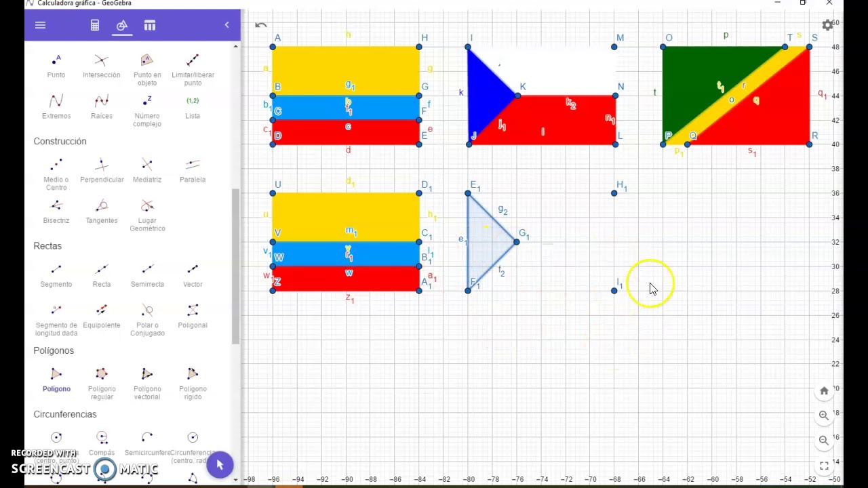
Task: Enter fullscreen mode
Action: (824, 466)
